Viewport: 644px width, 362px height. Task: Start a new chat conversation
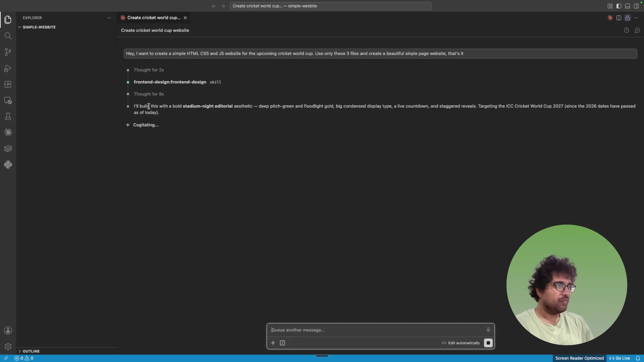pyautogui.click(x=637, y=30)
